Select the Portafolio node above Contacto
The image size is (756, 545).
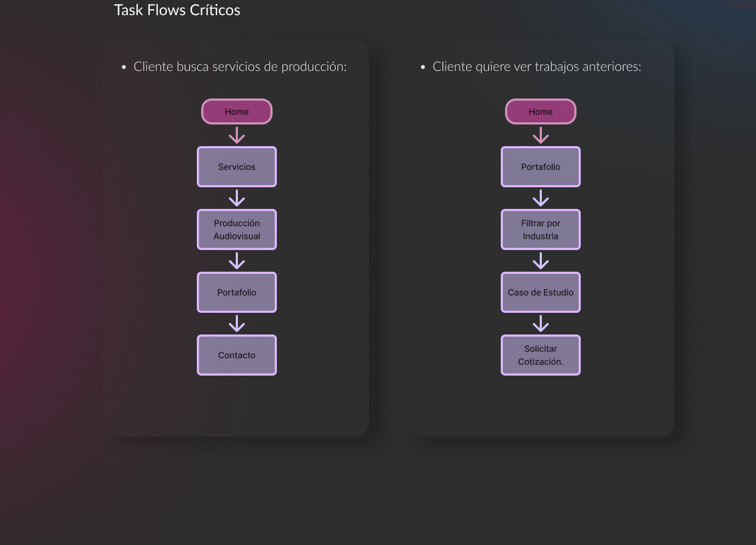237,292
